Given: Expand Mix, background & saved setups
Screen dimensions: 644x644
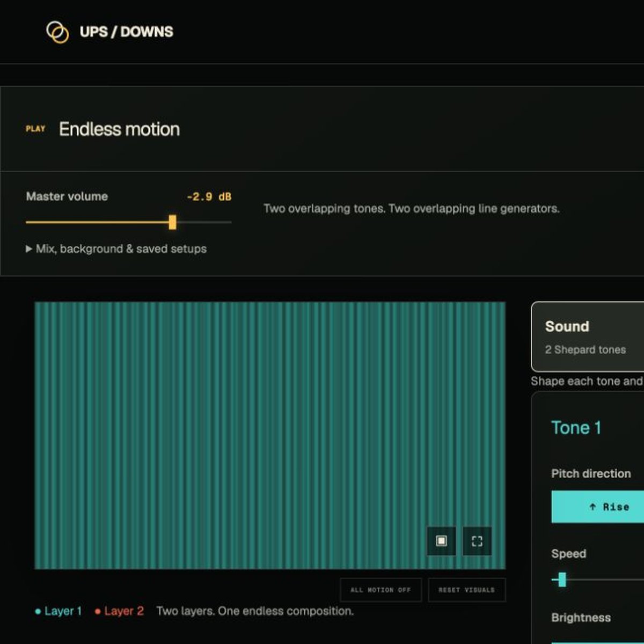Looking at the screenshot, I should [x=116, y=249].
